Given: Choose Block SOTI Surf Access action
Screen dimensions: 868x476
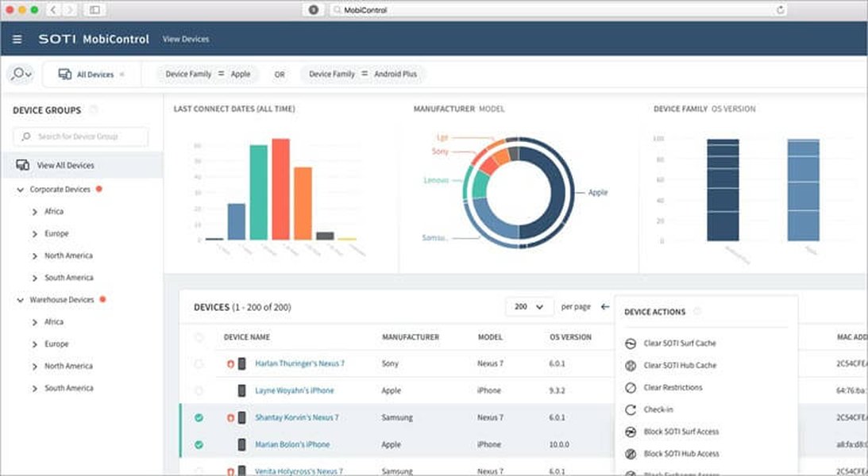Looking at the screenshot, I should (681, 432).
